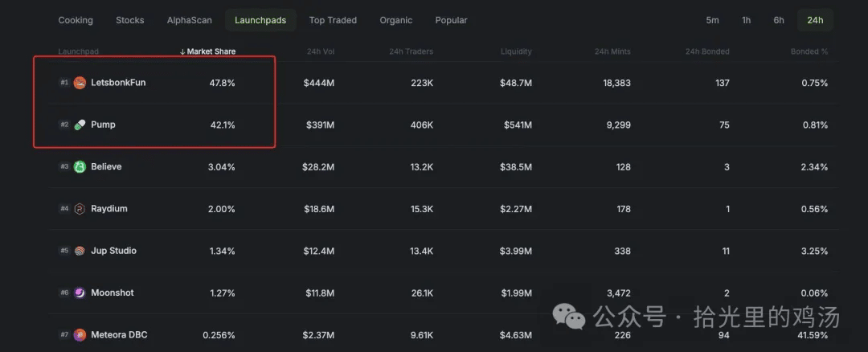Click the Meteora DBC icon
Image resolution: width=868 pixels, height=352 pixels.
pyautogui.click(x=80, y=334)
